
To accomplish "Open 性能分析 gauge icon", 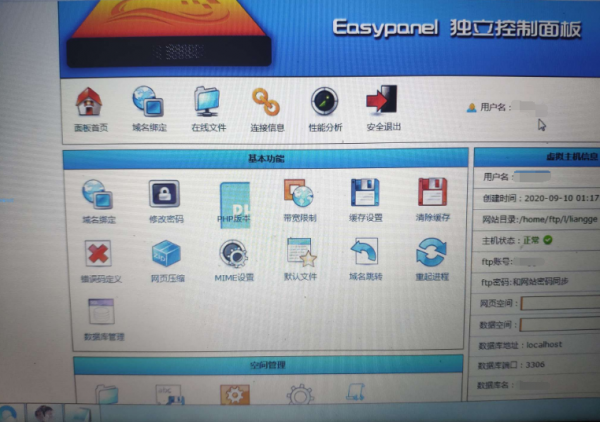I will coord(324,101).
